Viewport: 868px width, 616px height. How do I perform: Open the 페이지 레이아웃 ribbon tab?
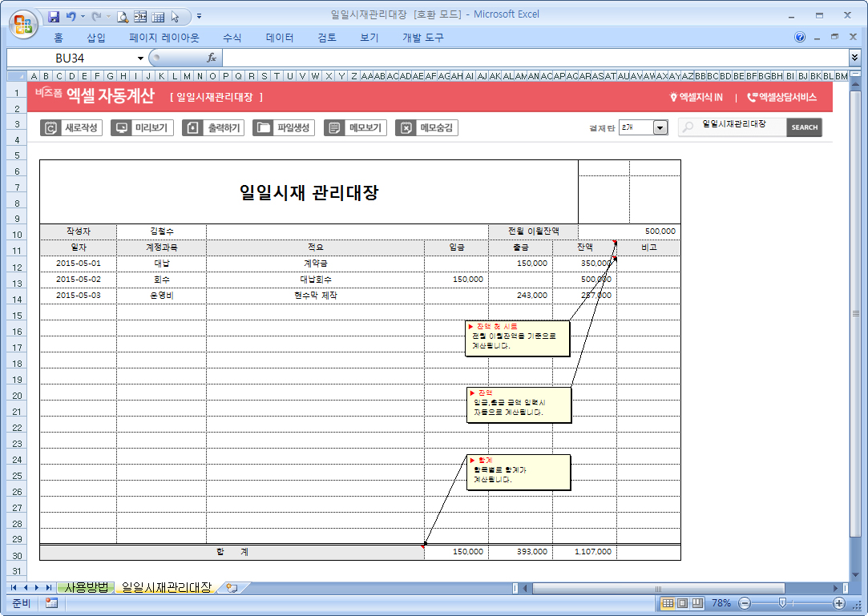(164, 38)
